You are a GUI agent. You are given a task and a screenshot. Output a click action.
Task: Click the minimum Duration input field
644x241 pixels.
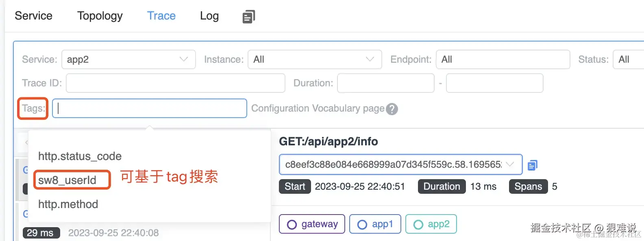pyautogui.click(x=386, y=83)
